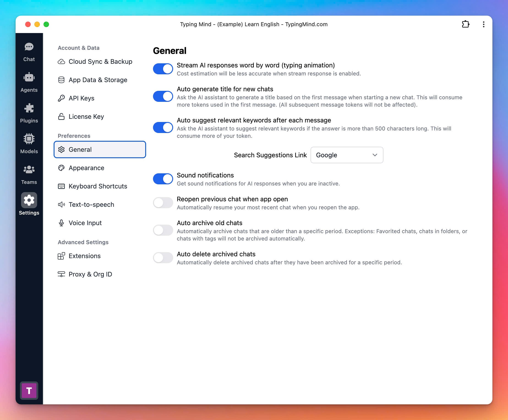Click the 'Auto archive old chats' label
The height and width of the screenshot is (420, 508).
point(209,223)
